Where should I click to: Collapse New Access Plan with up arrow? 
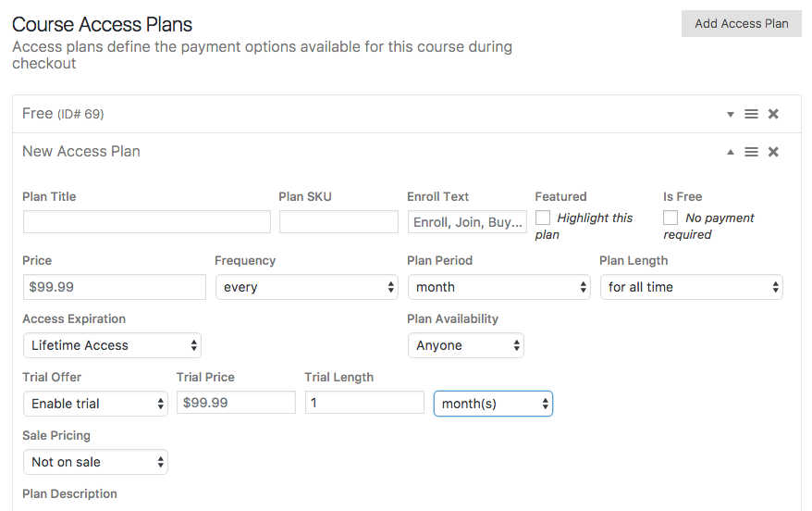[x=731, y=152]
